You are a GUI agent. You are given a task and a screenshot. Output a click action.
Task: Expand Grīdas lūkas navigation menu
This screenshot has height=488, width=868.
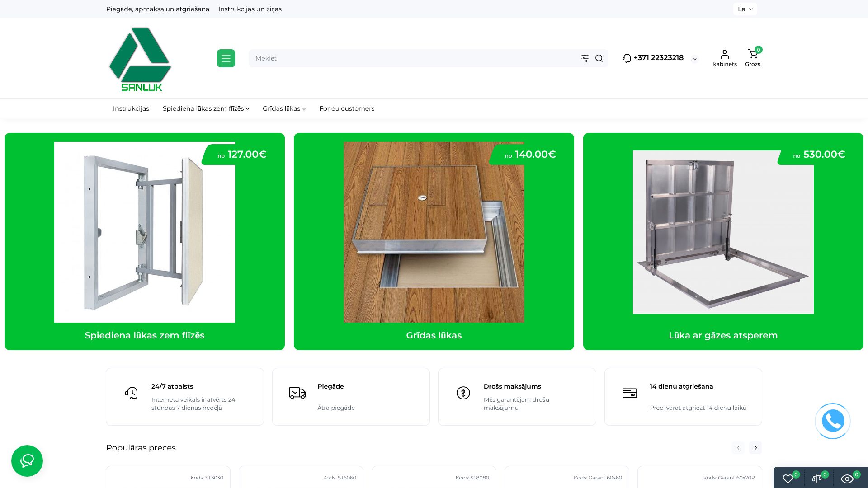point(284,108)
